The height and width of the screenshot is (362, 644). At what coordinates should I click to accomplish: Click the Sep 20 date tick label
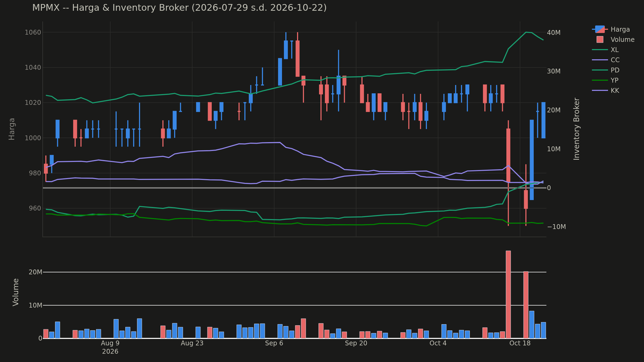pyautogui.click(x=356, y=343)
